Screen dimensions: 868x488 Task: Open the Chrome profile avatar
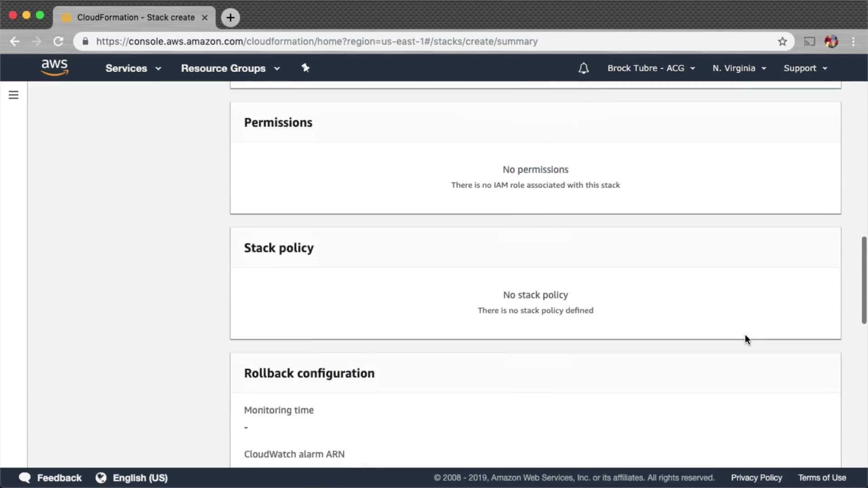point(831,42)
